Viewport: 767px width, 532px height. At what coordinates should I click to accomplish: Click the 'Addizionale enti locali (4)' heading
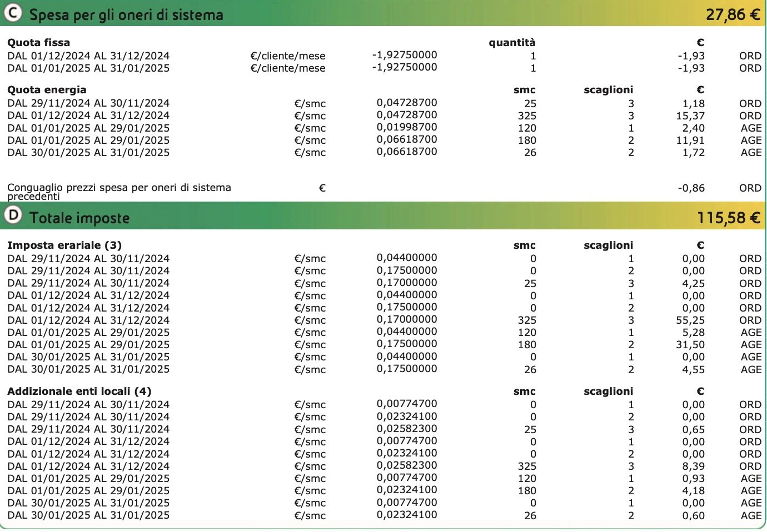tap(79, 392)
